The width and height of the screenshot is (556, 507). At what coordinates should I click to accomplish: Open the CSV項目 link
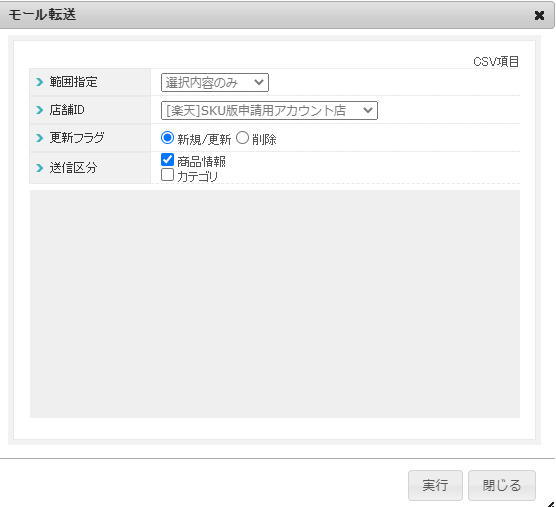(x=496, y=62)
